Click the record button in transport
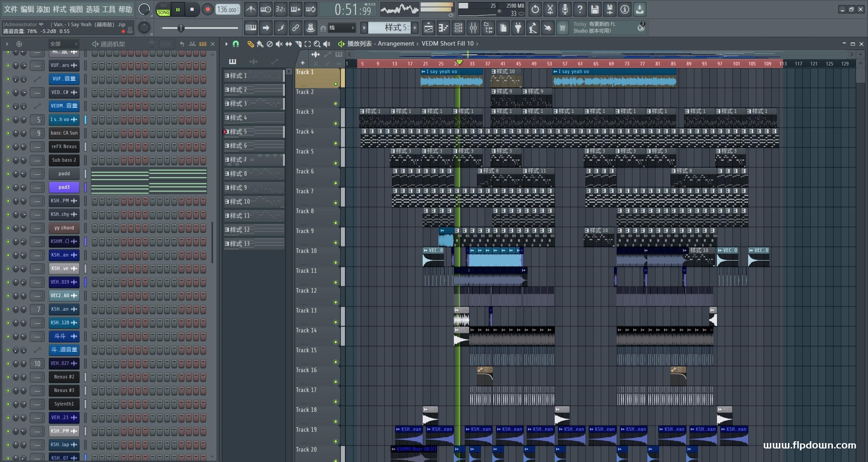This screenshot has height=462, width=868. 208,9
